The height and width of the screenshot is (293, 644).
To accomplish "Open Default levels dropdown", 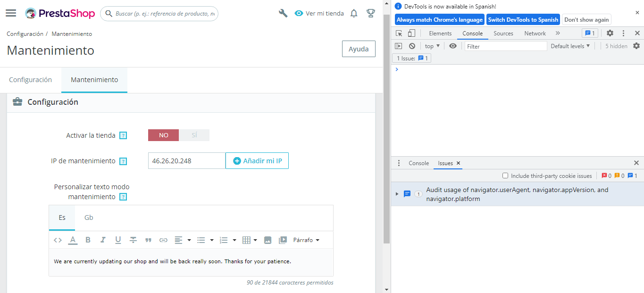I will (570, 46).
